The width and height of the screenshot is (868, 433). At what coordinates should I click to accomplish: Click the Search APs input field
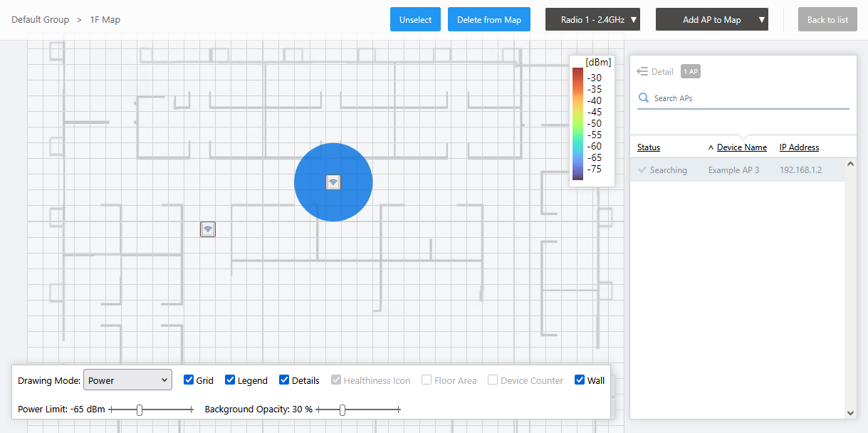pyautogui.click(x=748, y=98)
